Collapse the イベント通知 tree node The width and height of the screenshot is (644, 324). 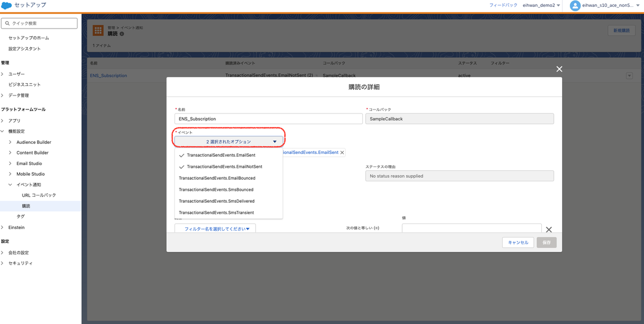[x=11, y=185]
